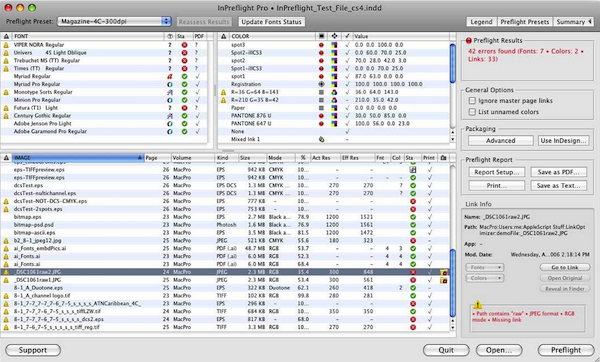Click OpenType icon for Minion Pro Regular
This screenshot has height=362, width=600.
pyautogui.click(x=170, y=100)
